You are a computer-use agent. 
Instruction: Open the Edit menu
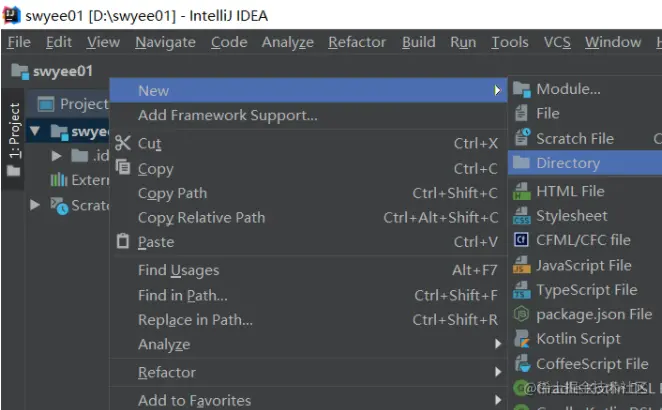pyautogui.click(x=59, y=42)
